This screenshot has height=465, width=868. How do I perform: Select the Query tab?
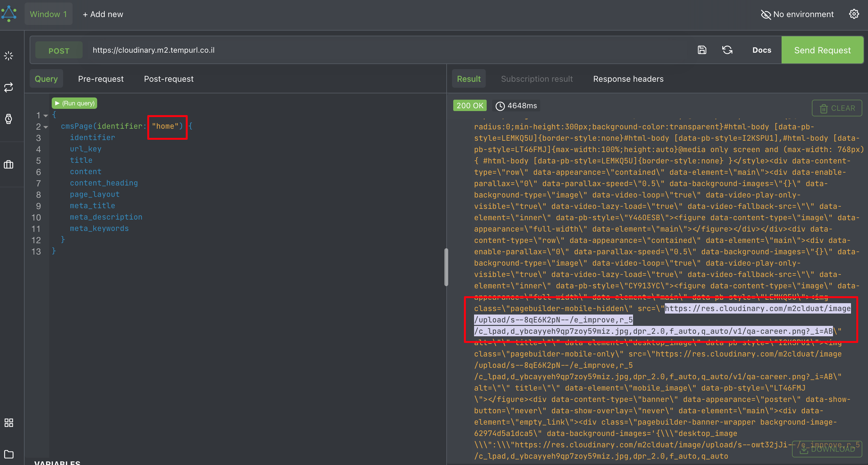coord(46,79)
